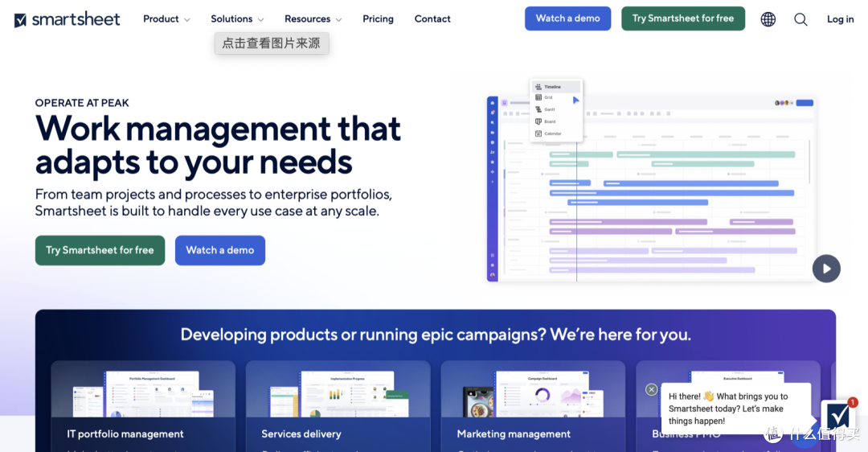This screenshot has width=868, height=452.
Task: Click the 'Work management that adapts' headline
Action: click(x=218, y=145)
